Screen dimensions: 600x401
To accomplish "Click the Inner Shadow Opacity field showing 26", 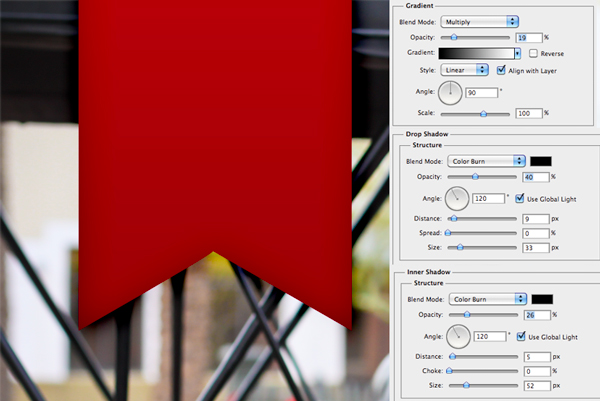I will coord(537,315).
